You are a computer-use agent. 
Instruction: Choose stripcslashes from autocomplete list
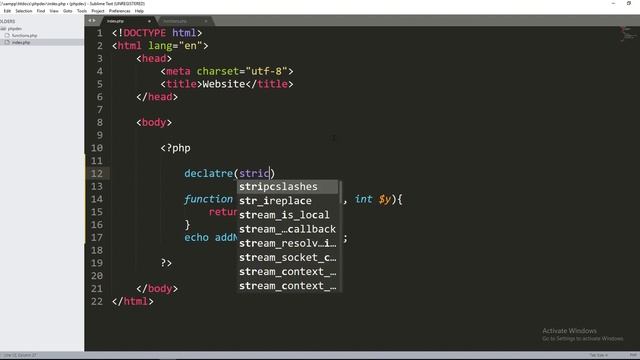coord(288,187)
